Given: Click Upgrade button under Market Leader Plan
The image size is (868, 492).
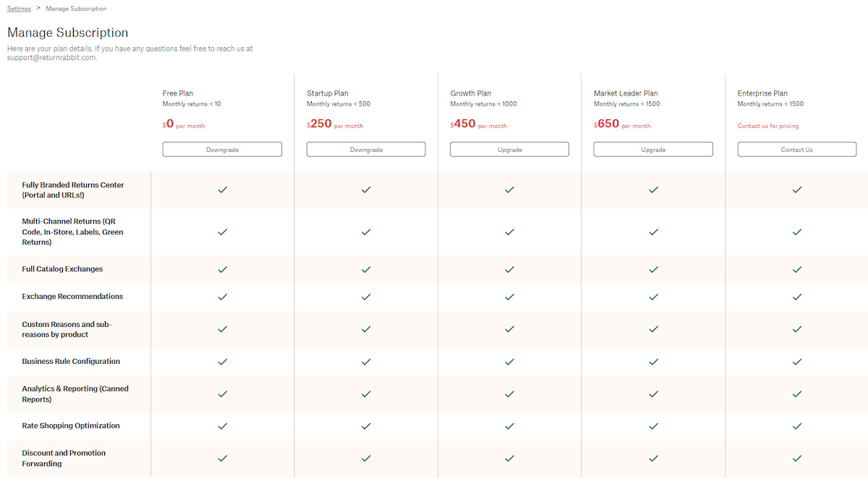Looking at the screenshot, I should tap(653, 149).
